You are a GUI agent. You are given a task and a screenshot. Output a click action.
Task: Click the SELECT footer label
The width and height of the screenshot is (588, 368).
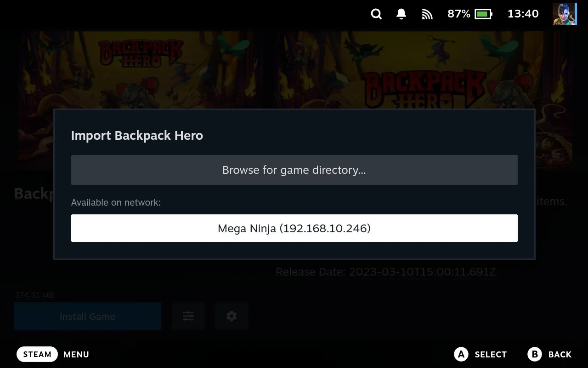coord(491,355)
